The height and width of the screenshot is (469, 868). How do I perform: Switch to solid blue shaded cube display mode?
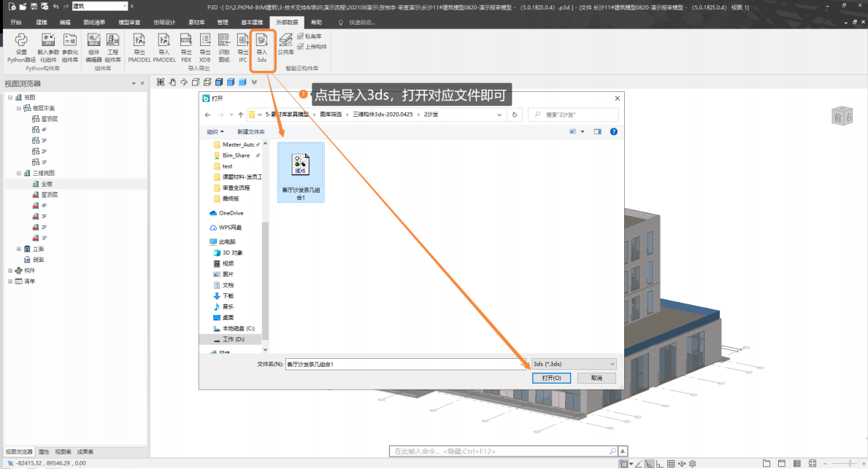[x=242, y=82]
